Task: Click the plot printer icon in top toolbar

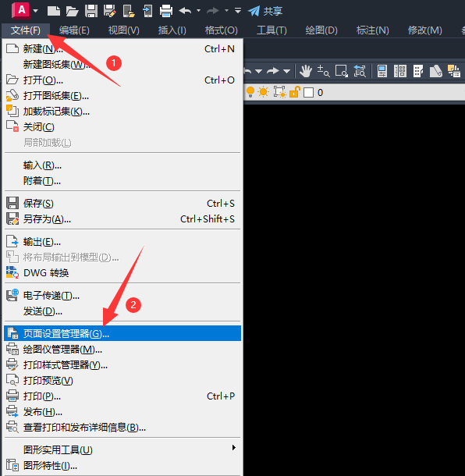Action: click(166, 11)
